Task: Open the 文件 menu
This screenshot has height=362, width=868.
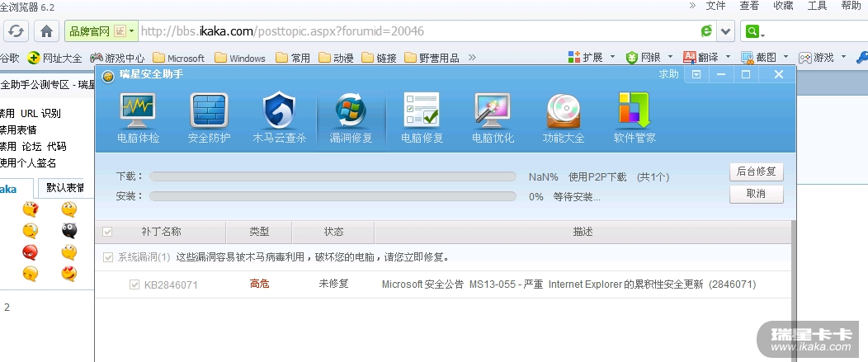Action: coord(715,6)
